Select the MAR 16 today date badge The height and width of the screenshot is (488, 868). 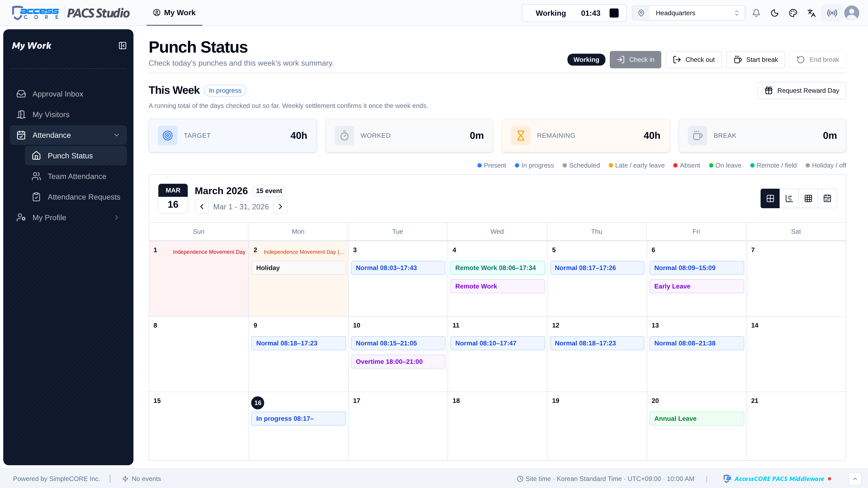click(173, 198)
